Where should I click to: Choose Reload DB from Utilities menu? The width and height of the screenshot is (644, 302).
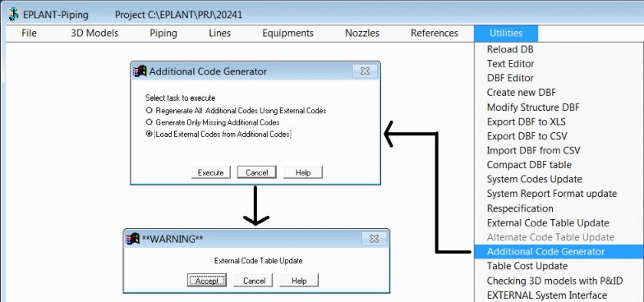510,49
